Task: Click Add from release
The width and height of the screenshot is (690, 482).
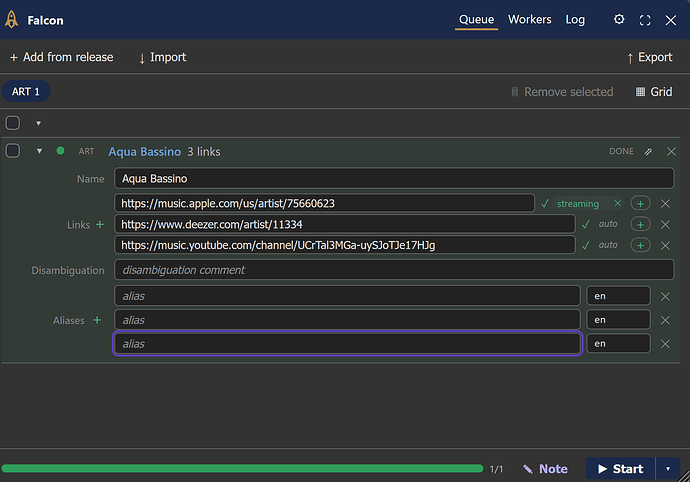Action: (62, 57)
